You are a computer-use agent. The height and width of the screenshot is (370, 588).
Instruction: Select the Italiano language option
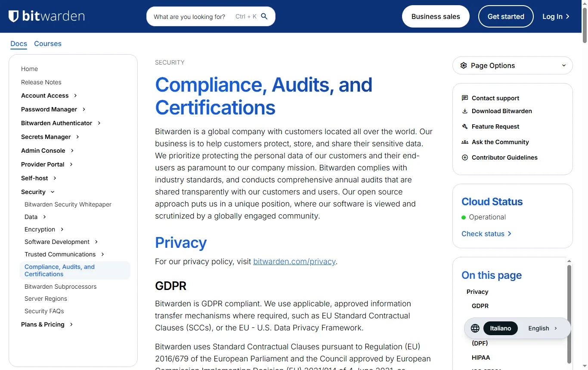coord(501,328)
